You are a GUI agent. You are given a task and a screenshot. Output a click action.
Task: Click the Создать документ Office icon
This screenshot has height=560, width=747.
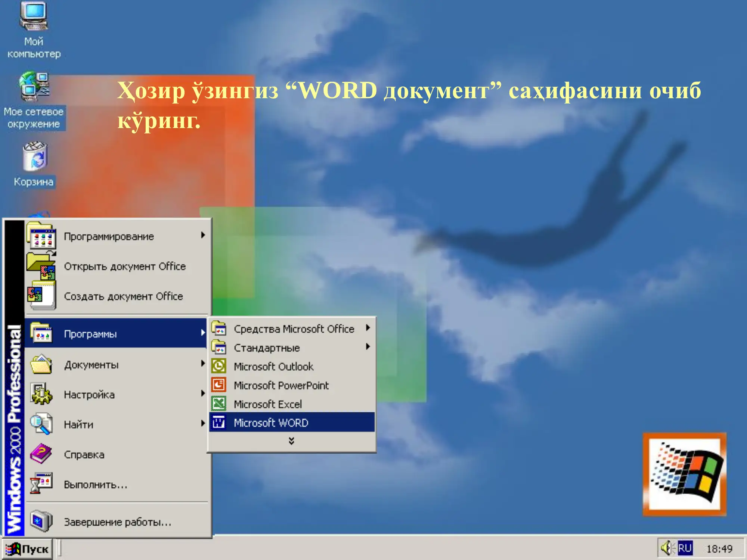[x=41, y=295]
